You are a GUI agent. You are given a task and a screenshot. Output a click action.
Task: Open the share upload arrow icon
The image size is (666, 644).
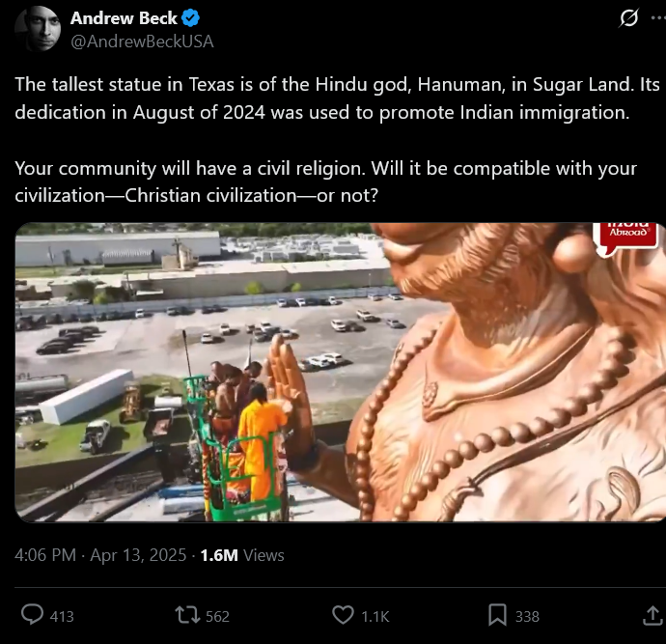point(653,615)
